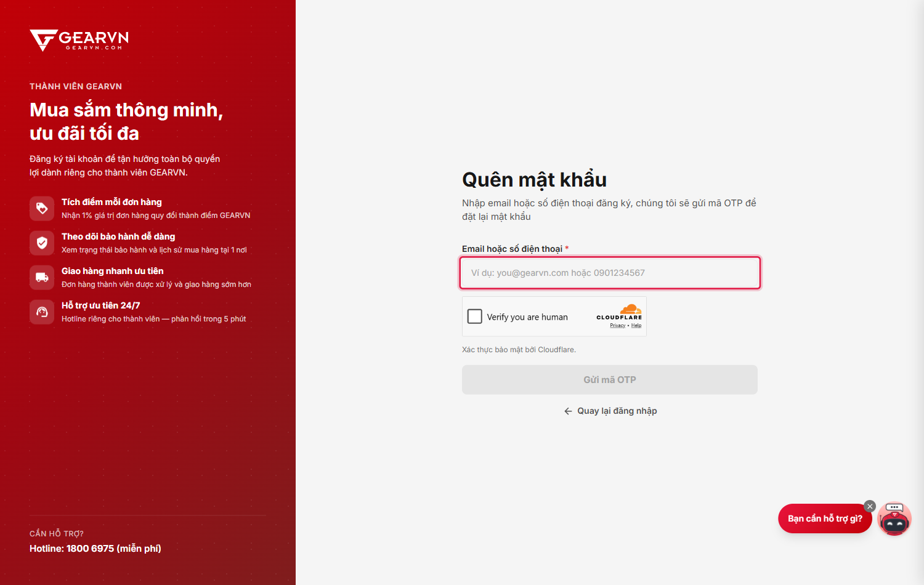Click 'Tích điểm mỗi đơn hàng' title
The height and width of the screenshot is (585, 924).
pos(111,202)
